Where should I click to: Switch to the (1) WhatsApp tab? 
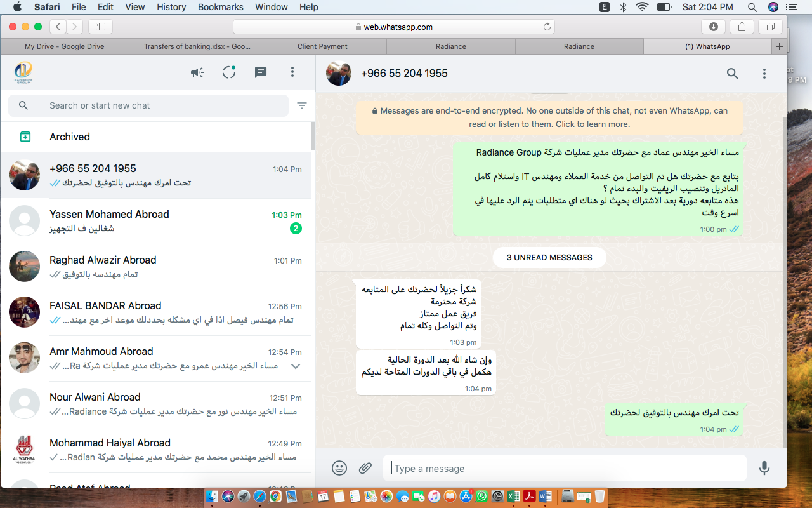(707, 46)
